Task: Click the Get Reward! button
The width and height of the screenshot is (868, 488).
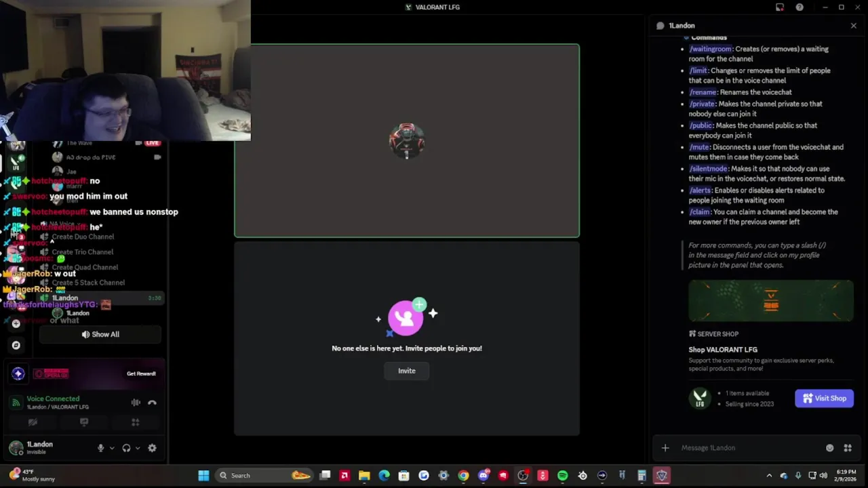Action: pyautogui.click(x=141, y=373)
